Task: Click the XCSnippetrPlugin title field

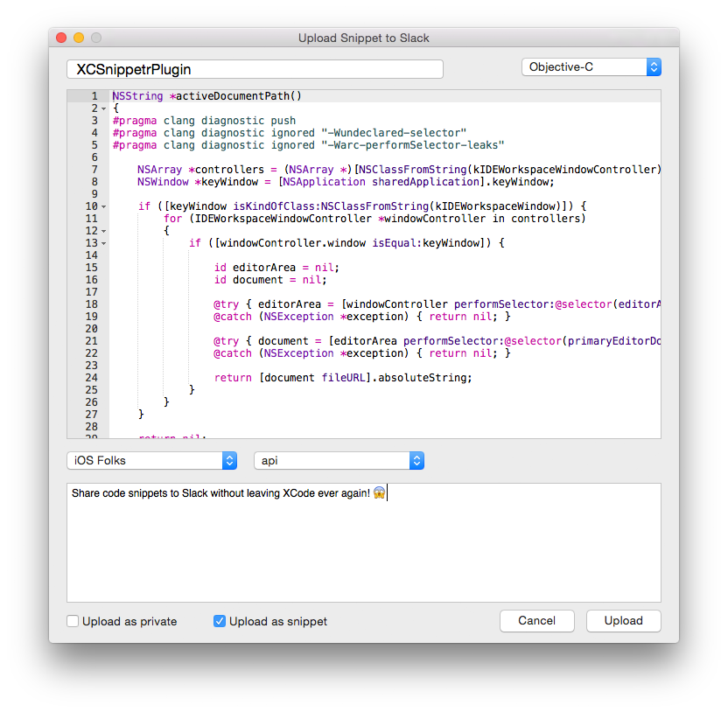Action: tap(255, 69)
